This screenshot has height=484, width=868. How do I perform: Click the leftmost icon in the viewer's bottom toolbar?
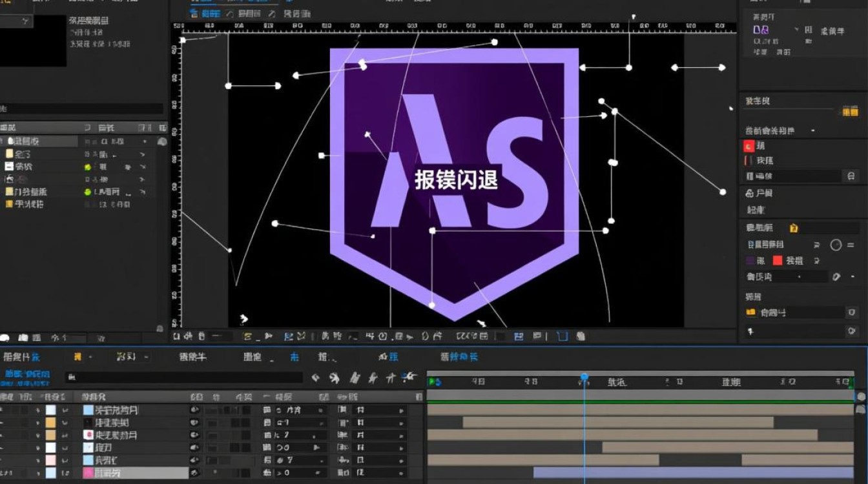[x=177, y=336]
